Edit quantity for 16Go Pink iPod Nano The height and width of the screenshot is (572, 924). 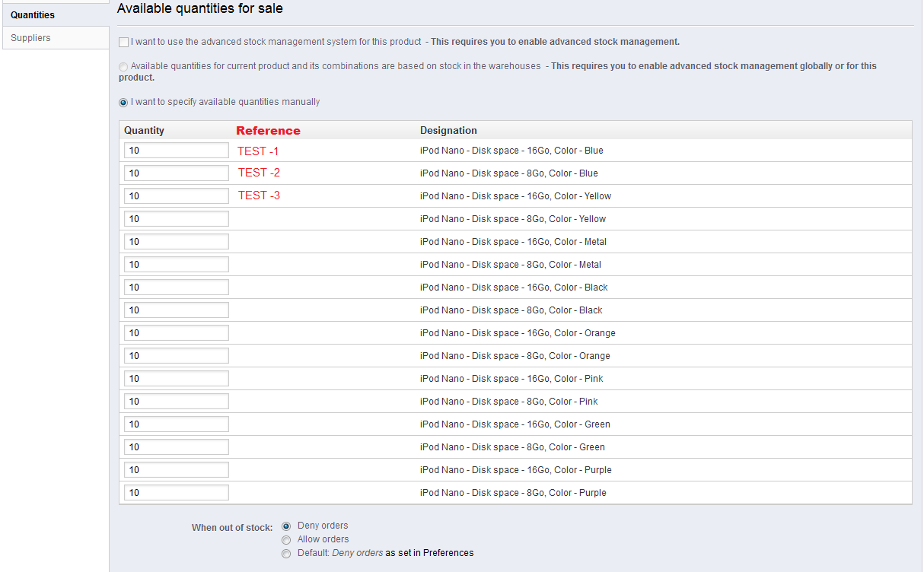click(x=177, y=379)
